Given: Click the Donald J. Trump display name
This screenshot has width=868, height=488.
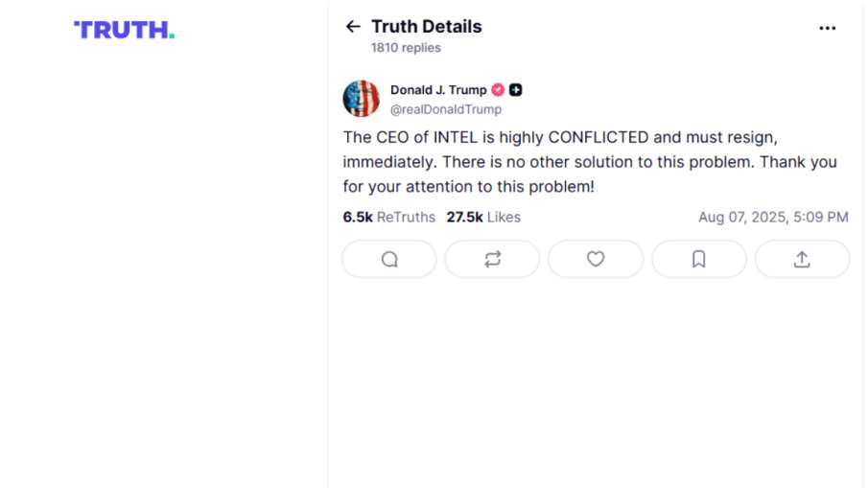Looking at the screenshot, I should [438, 90].
